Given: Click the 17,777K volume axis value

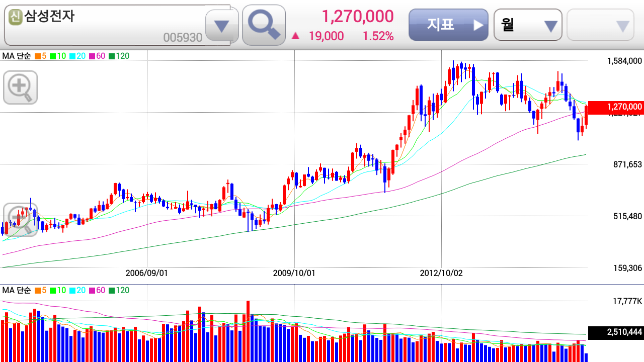Looking at the screenshot, I should tap(627, 301).
